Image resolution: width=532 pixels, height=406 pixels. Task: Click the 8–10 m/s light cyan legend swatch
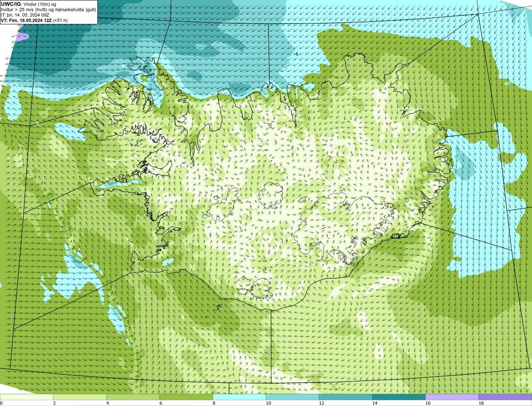[239, 397]
